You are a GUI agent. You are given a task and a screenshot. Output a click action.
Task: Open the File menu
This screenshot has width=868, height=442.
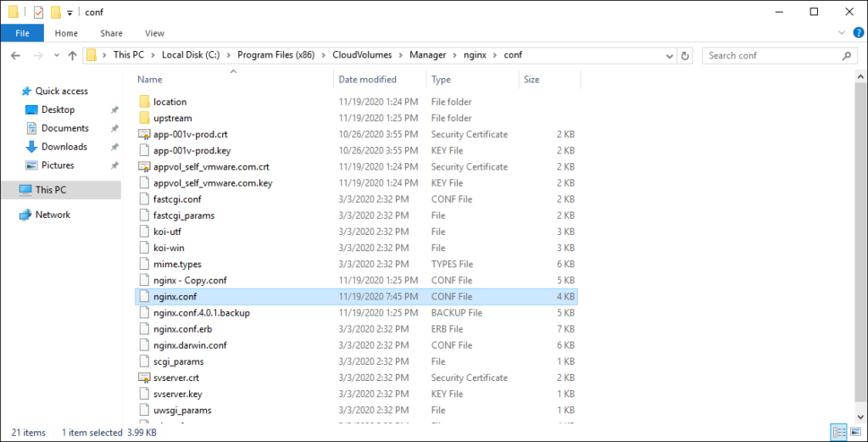coord(23,33)
